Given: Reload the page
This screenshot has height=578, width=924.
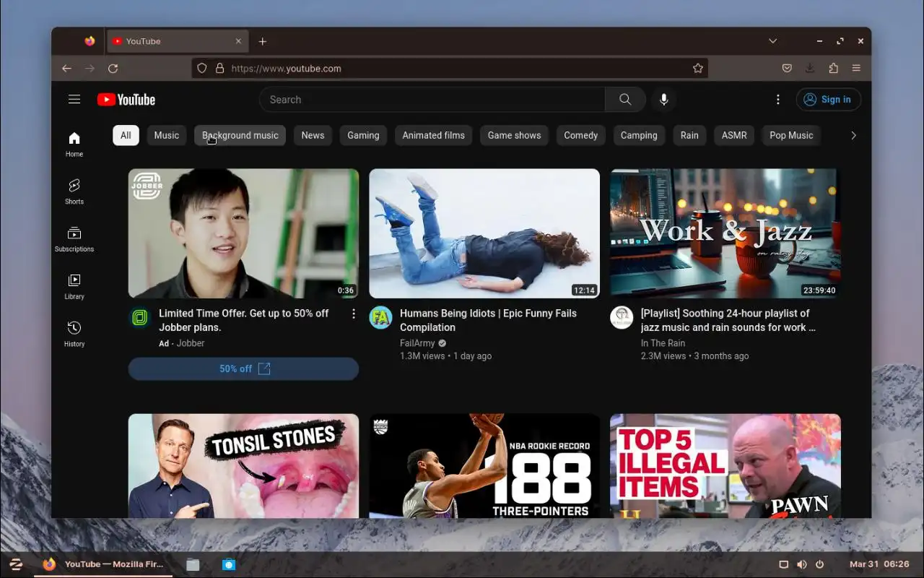Looking at the screenshot, I should [x=113, y=68].
